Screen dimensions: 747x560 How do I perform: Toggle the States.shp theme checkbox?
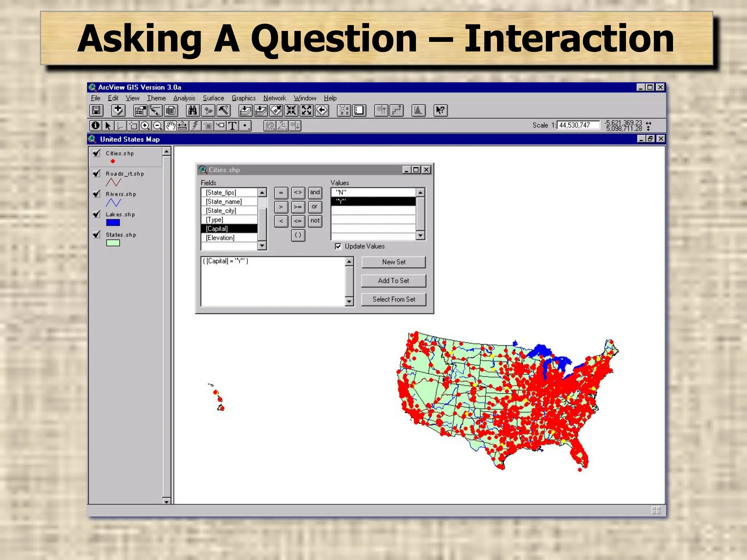97,235
